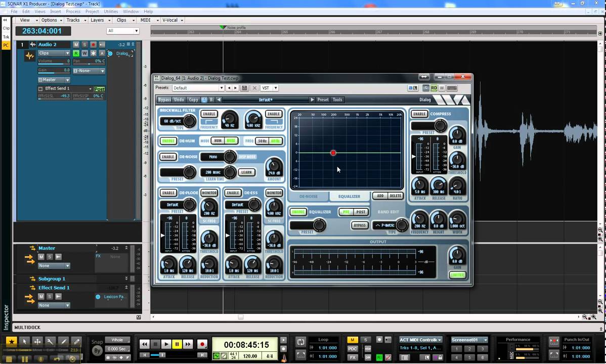The image size is (606, 364).
Task: Click the Delete band button
Action: (396, 196)
